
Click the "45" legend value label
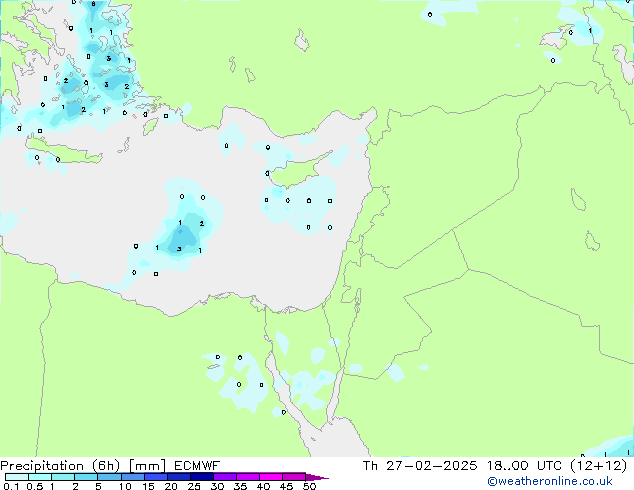[x=286, y=486]
